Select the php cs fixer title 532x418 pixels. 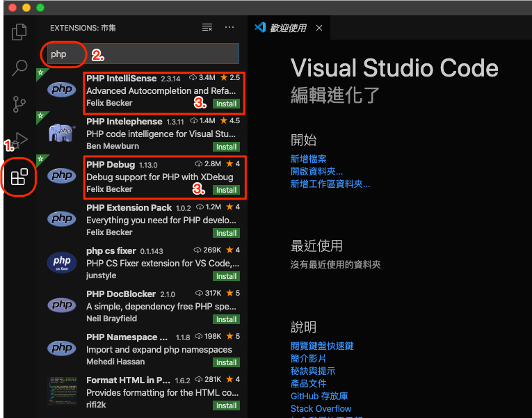coord(111,251)
